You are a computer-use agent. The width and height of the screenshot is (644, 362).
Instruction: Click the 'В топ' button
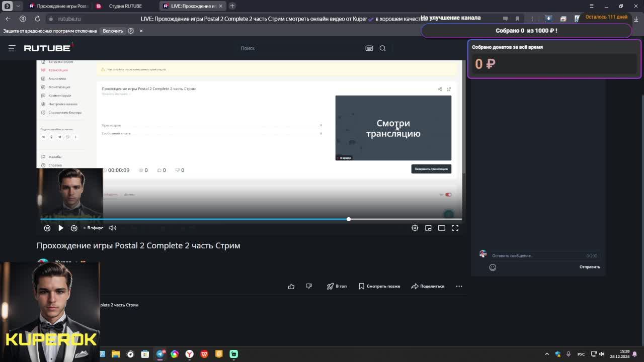click(x=337, y=286)
